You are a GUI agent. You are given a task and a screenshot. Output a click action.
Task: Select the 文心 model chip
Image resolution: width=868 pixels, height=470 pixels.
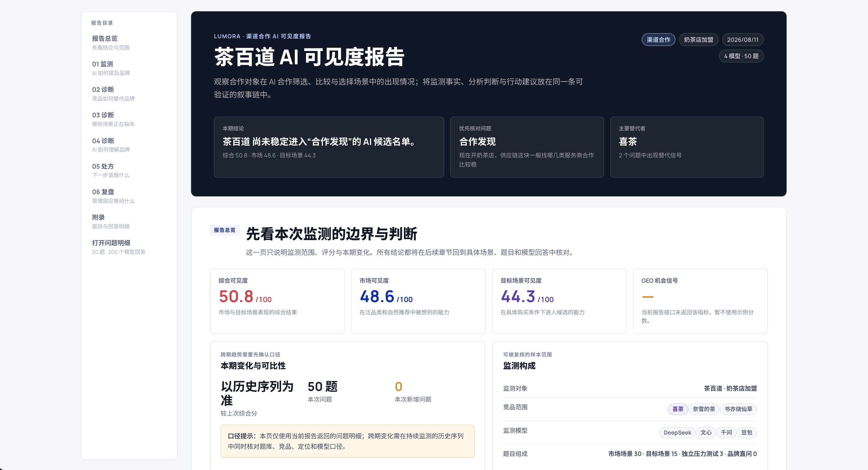(706, 432)
